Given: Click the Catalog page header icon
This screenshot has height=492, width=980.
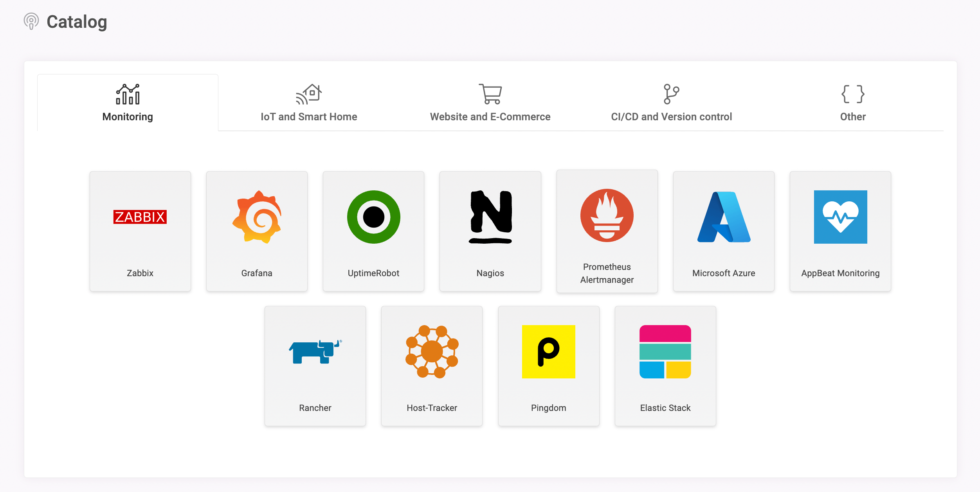Looking at the screenshot, I should point(31,21).
